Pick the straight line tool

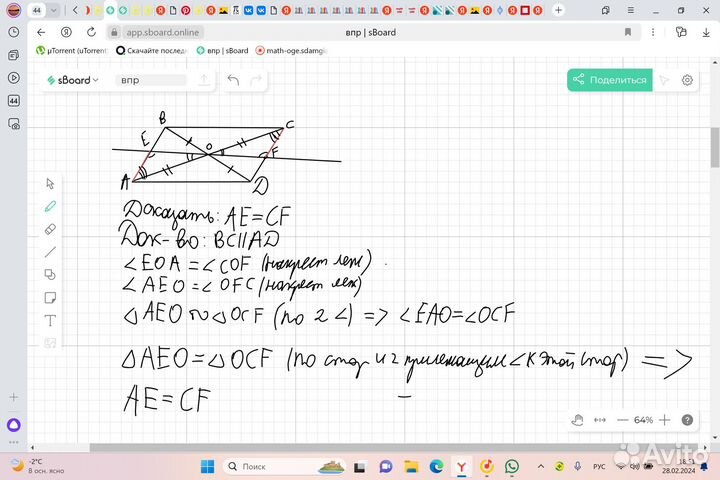coord(50,252)
